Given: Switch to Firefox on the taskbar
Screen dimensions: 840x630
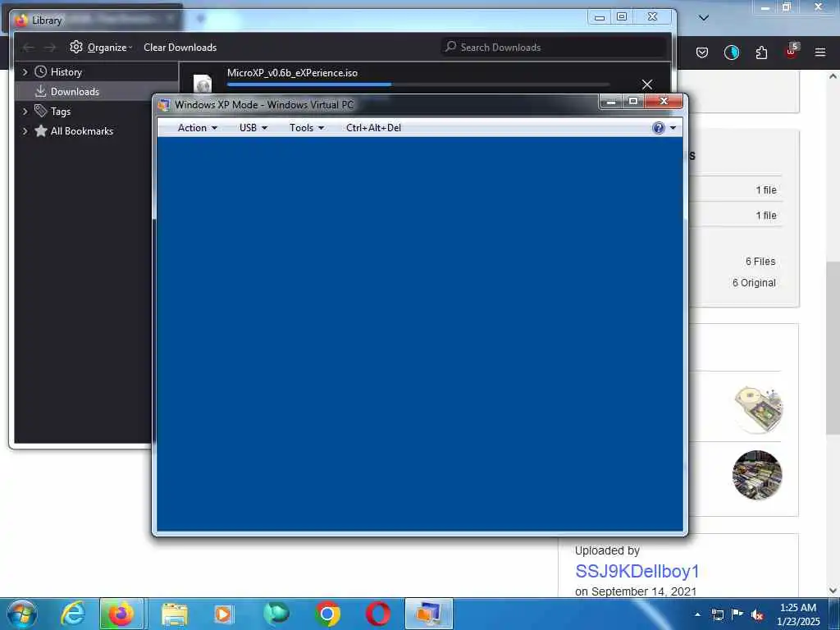Looking at the screenshot, I should click(x=121, y=614).
